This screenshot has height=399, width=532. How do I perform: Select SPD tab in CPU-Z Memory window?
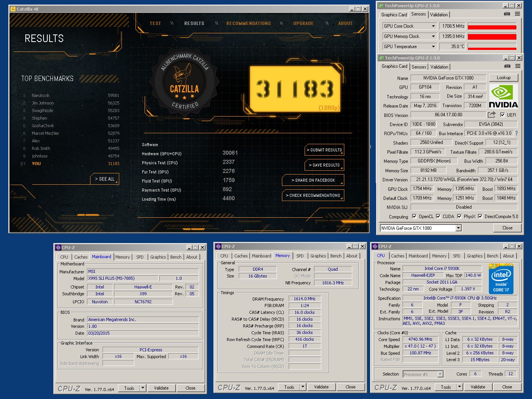pos(300,256)
